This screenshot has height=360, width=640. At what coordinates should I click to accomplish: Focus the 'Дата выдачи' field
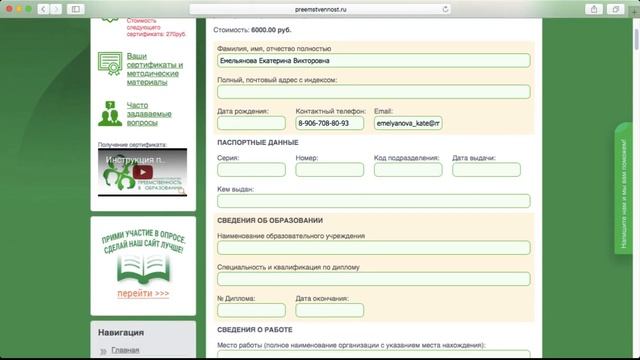pyautogui.click(x=486, y=169)
